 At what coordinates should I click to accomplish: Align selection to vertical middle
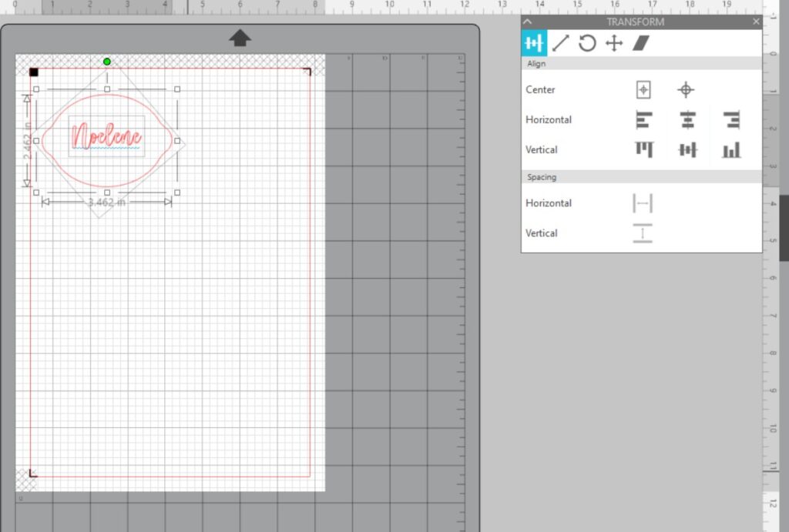687,149
